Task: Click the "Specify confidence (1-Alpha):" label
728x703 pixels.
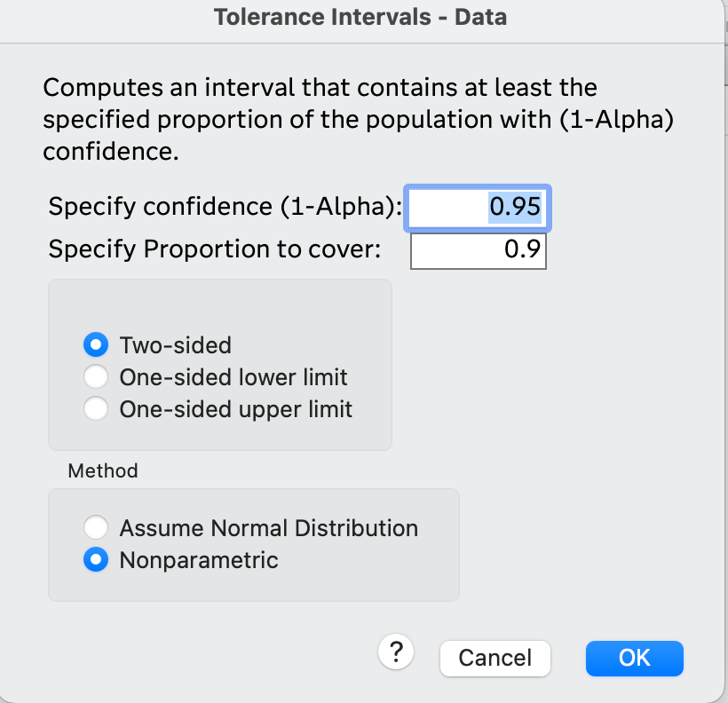Action: [226, 207]
